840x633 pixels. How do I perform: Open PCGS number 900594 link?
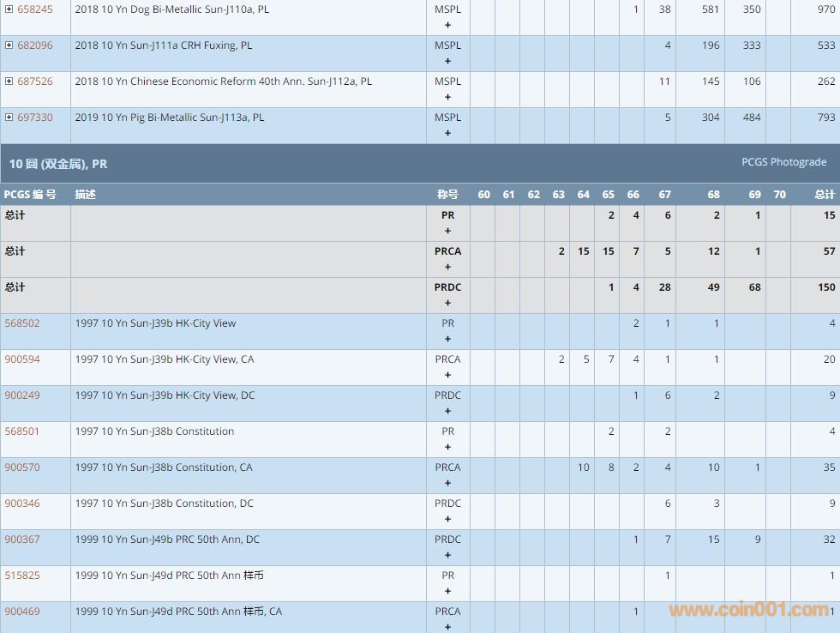tap(22, 359)
